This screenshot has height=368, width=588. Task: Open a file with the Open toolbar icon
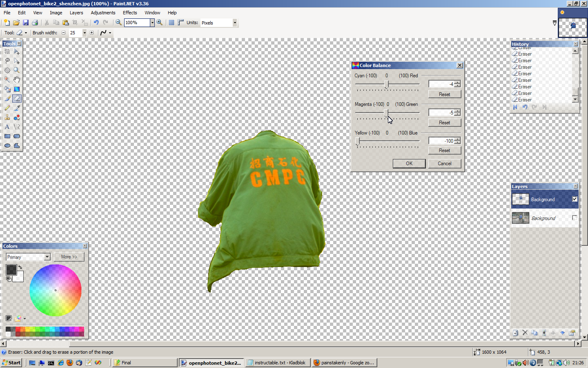(x=16, y=22)
